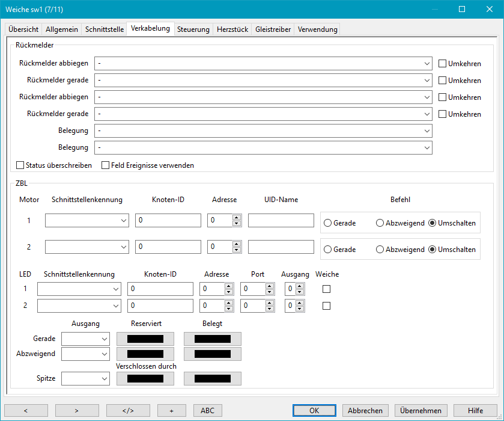This screenshot has height=421, width=504.
Task: Enable Status überschreiben checkbox
Action: [20, 165]
